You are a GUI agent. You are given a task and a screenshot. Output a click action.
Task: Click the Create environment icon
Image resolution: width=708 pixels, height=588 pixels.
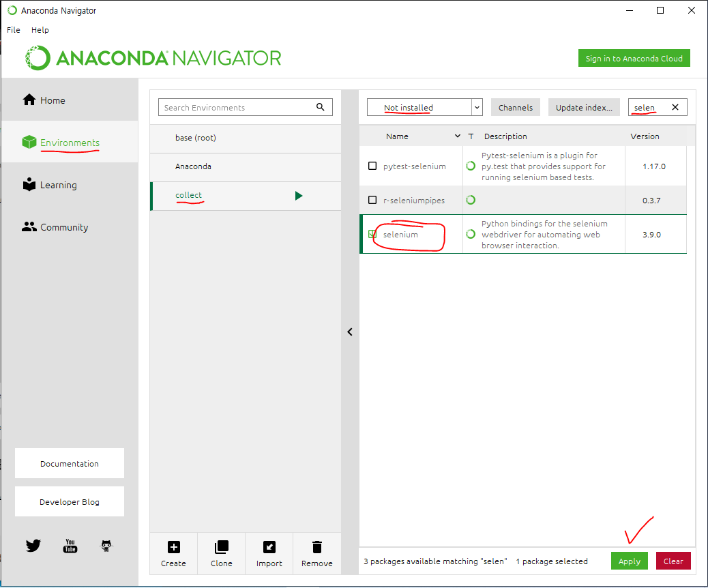[173, 547]
